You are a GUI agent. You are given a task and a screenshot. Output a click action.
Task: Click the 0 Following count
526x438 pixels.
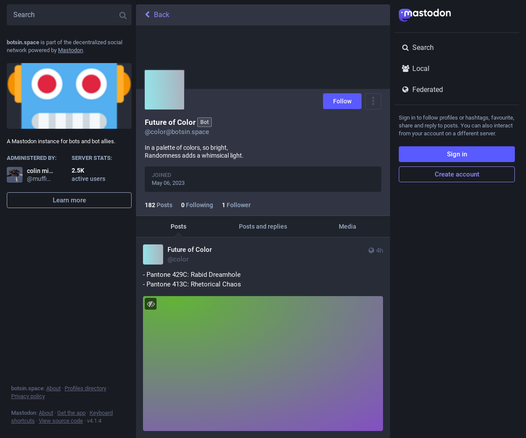(x=197, y=205)
